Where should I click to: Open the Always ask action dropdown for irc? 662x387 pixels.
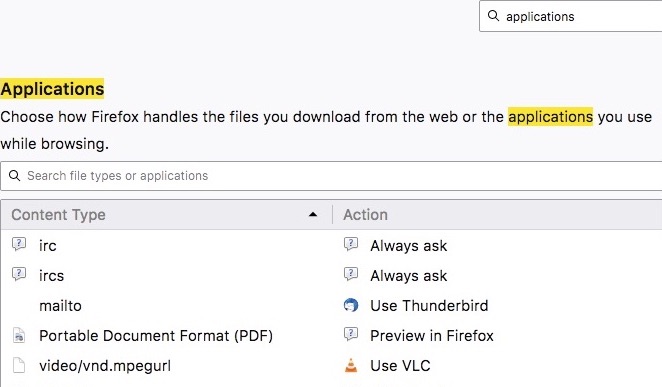point(500,245)
